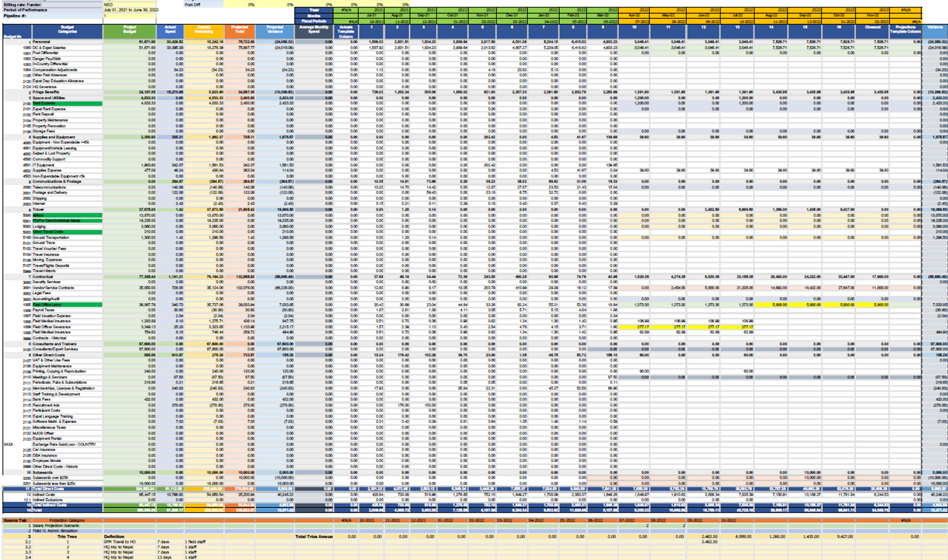948x560 pixels.
Task: Click the Apr-22 month header cell
Action: (x=634, y=16)
